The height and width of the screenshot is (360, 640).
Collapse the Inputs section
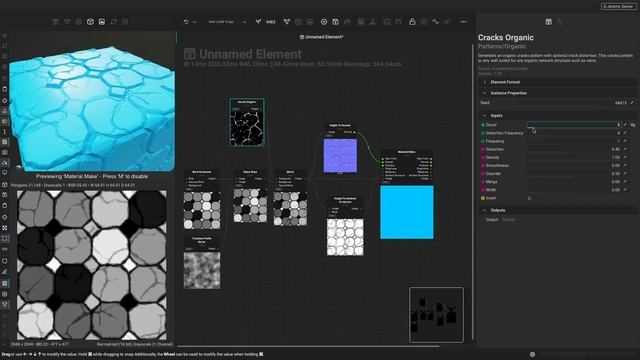(x=556, y=116)
